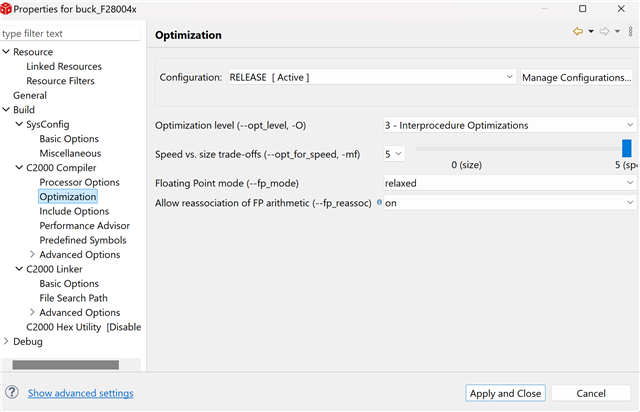Click the properties window title icon
640x412 pixels.
pos(7,9)
